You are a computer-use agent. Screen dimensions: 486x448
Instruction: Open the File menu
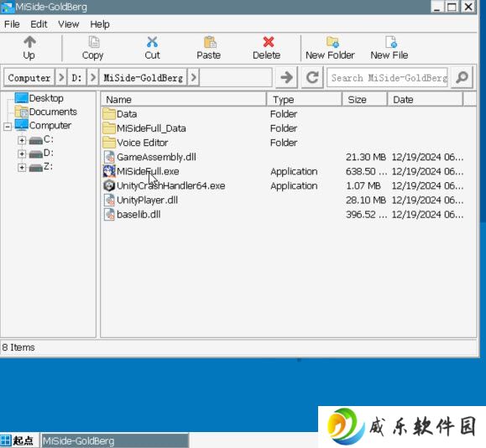12,24
